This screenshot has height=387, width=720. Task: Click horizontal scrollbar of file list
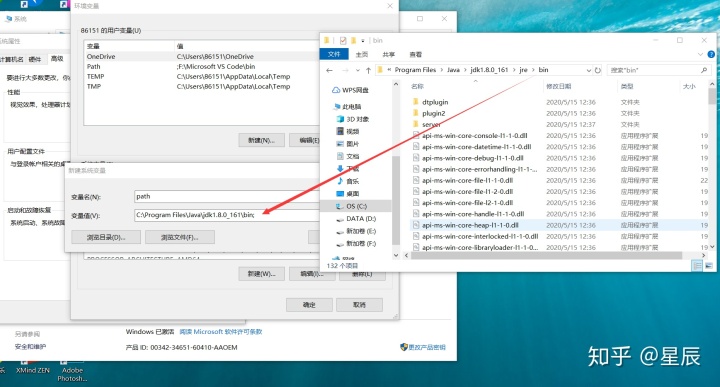546,255
